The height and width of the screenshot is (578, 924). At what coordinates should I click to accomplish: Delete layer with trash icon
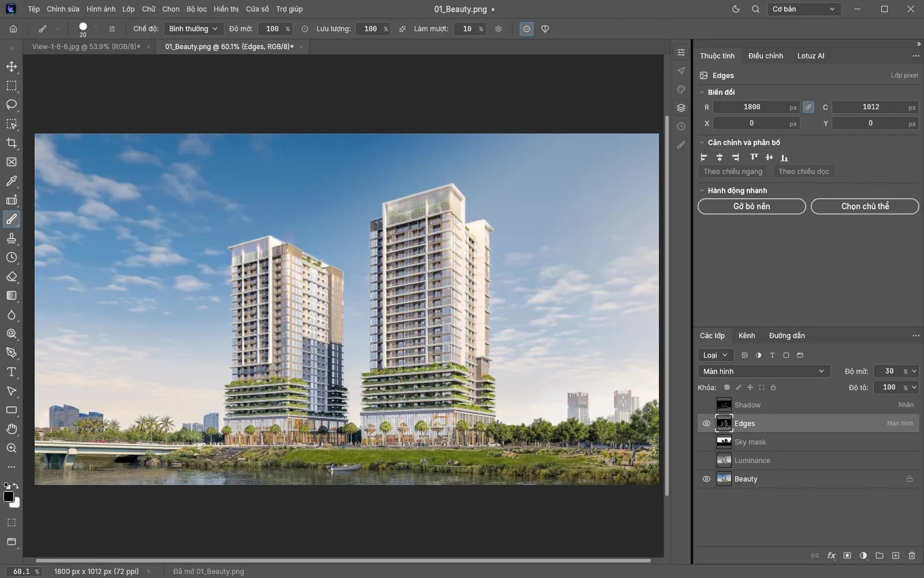pos(912,555)
